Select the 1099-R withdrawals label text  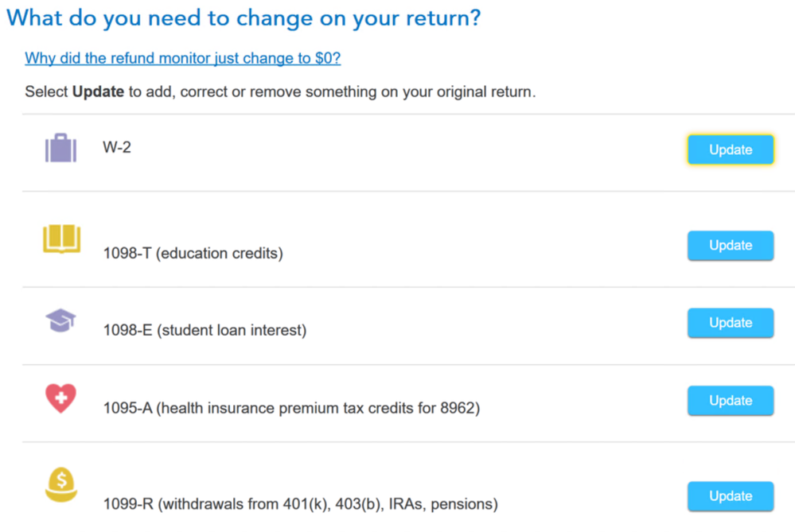point(300,504)
